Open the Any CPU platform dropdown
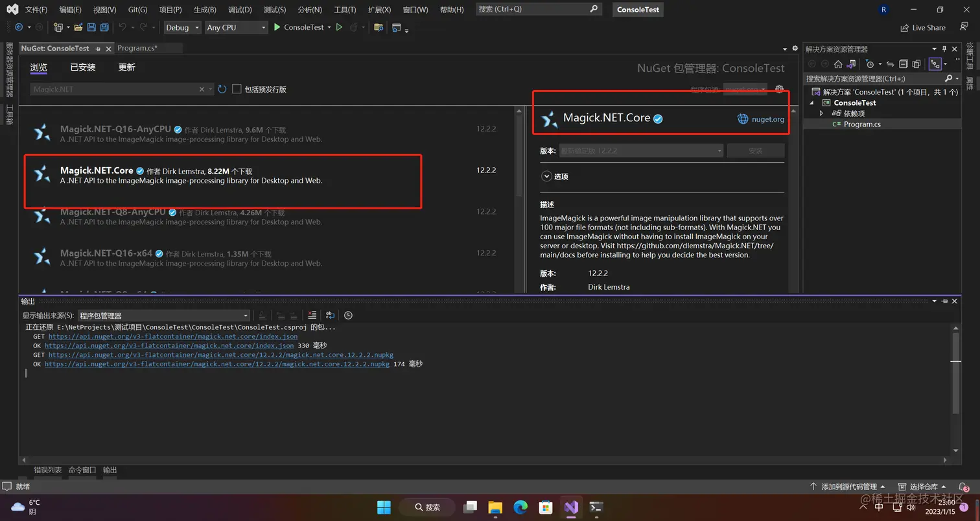980x521 pixels. 236,27
